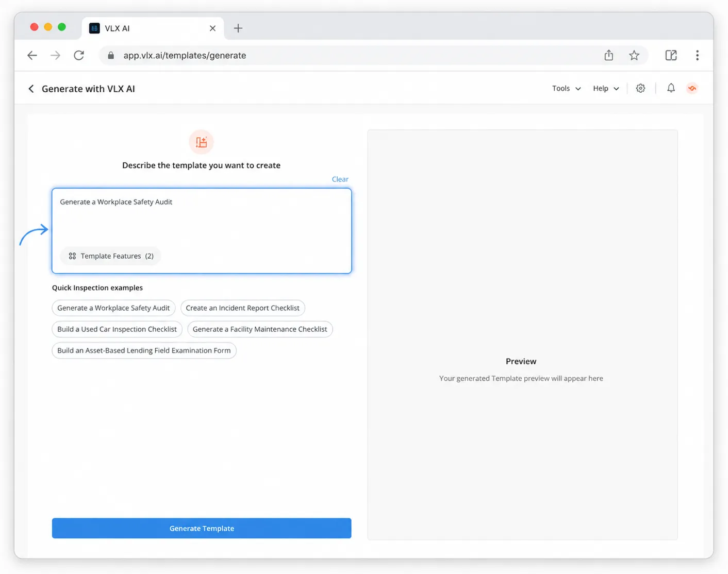
Task: Pick Generate a Facility Maintenance Checklist
Action: [260, 329]
